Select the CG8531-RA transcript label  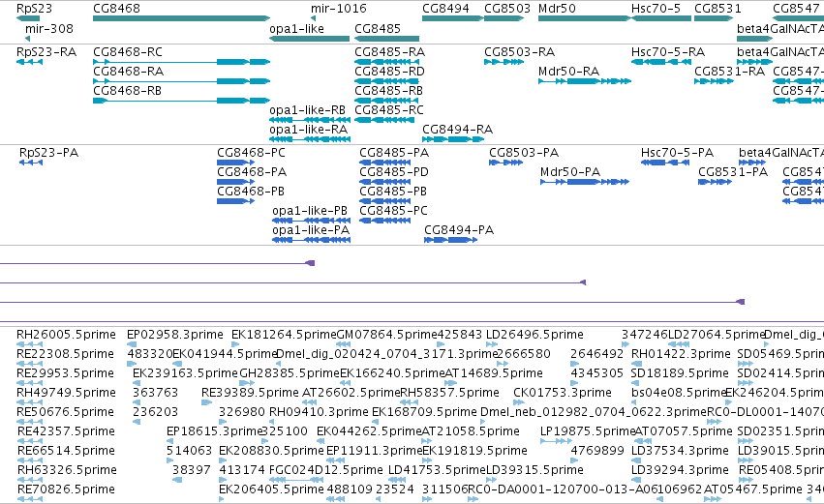click(x=729, y=72)
